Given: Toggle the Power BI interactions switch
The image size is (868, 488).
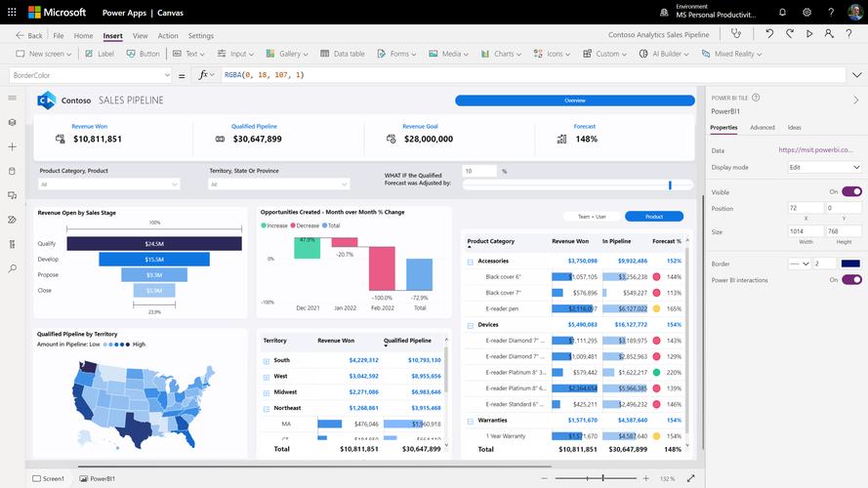Looking at the screenshot, I should click(851, 280).
